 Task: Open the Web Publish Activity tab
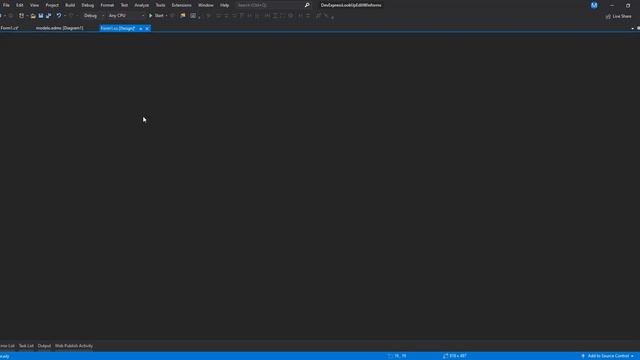(74, 346)
